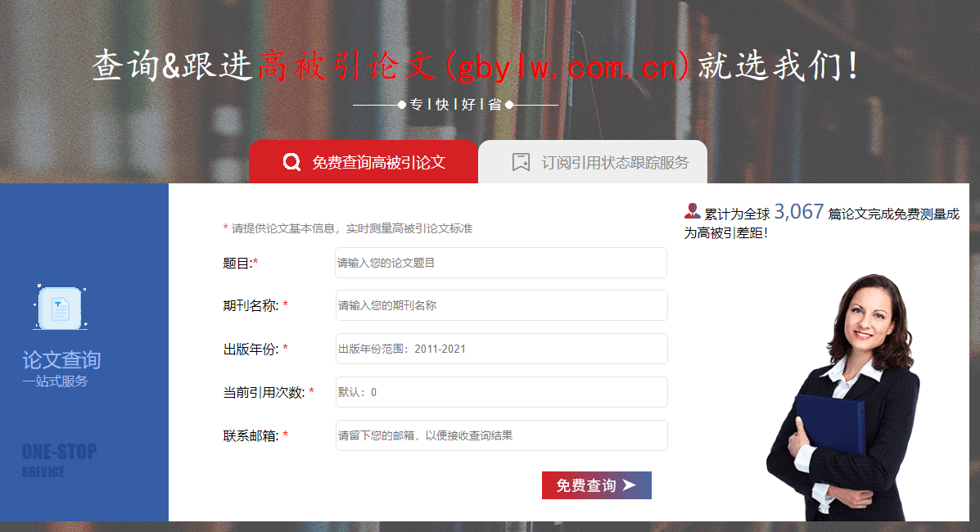The width and height of the screenshot is (980, 532).
Task: Click the 联系邮箱 field label
Action: click(x=255, y=435)
